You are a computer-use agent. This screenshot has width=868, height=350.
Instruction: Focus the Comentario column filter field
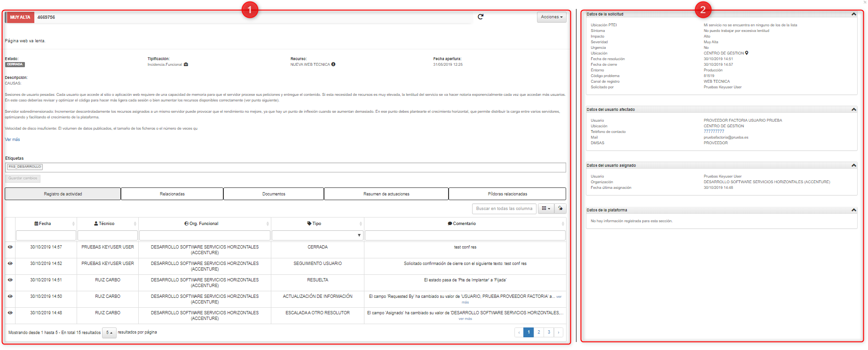[x=465, y=235]
